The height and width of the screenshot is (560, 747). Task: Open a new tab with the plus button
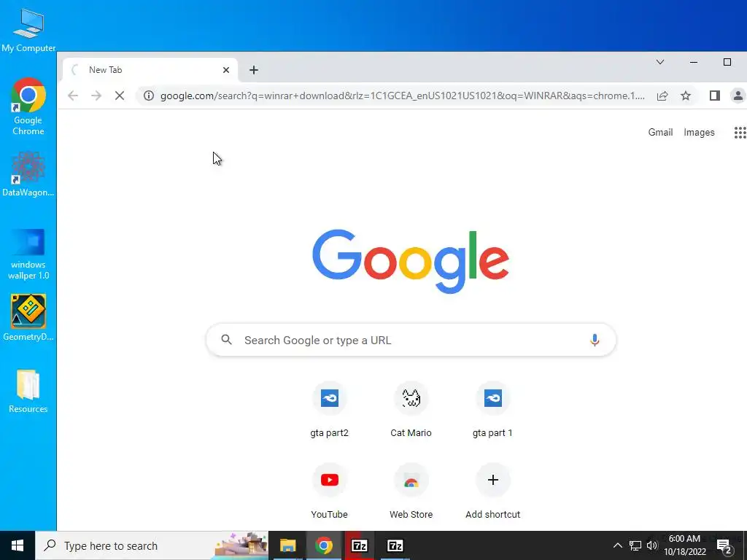tap(253, 70)
